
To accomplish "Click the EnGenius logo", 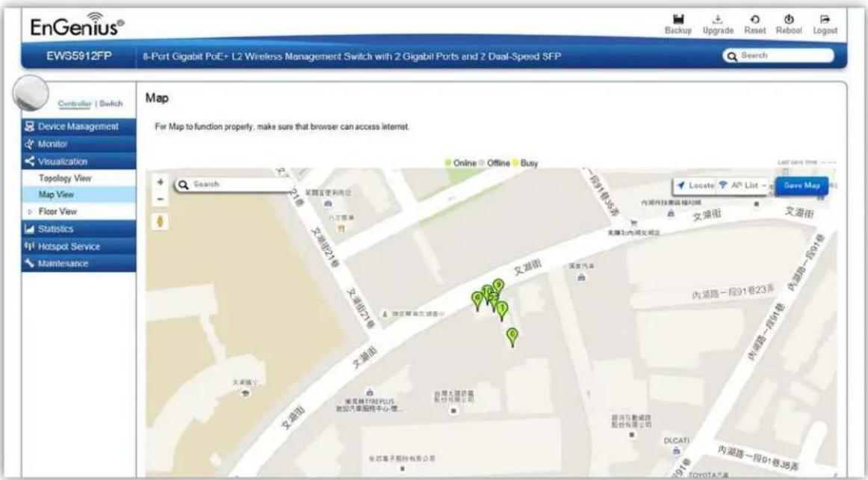I will (78, 25).
